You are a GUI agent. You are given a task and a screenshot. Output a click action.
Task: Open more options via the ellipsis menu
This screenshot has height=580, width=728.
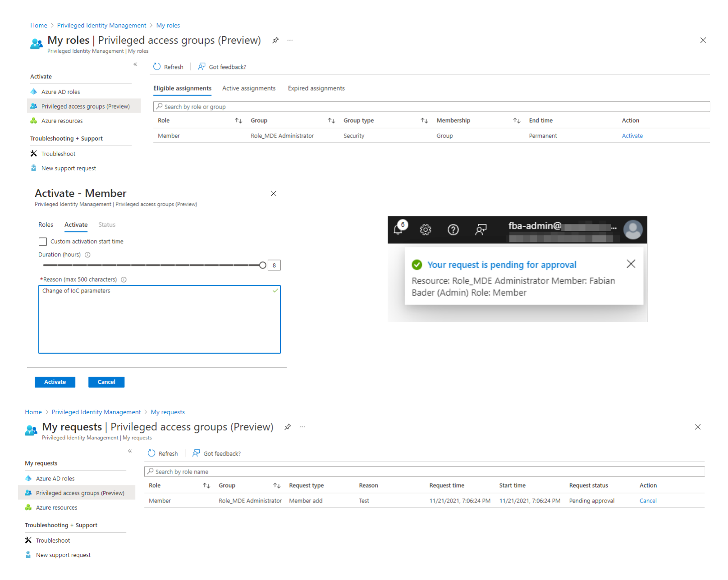tap(290, 40)
